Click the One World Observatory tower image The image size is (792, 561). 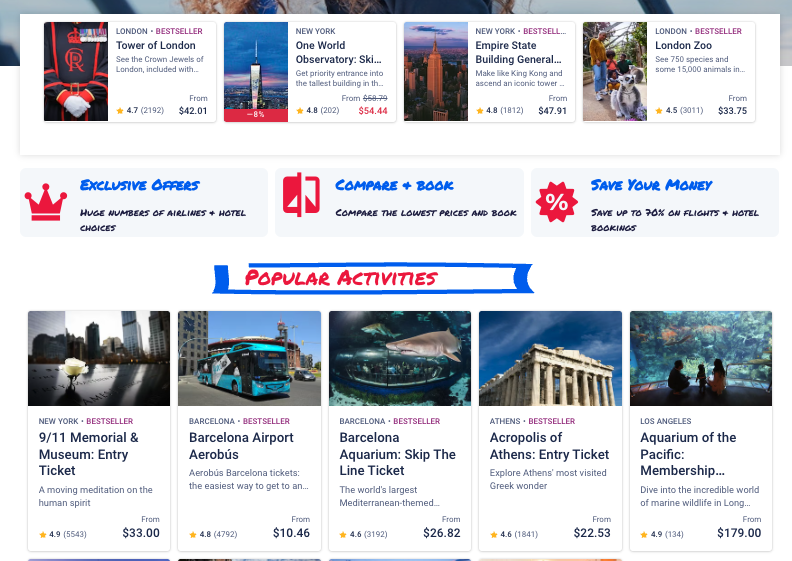point(256,66)
